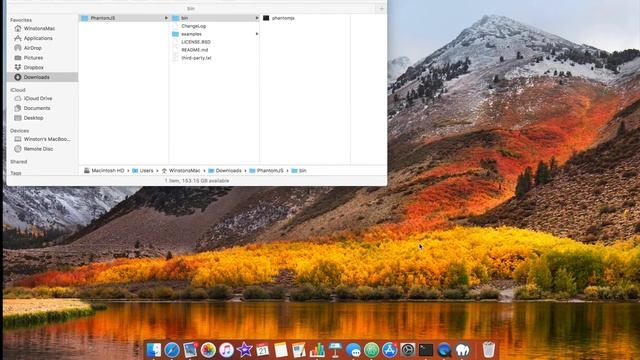Select the LICENSE.BSD file

click(196, 42)
